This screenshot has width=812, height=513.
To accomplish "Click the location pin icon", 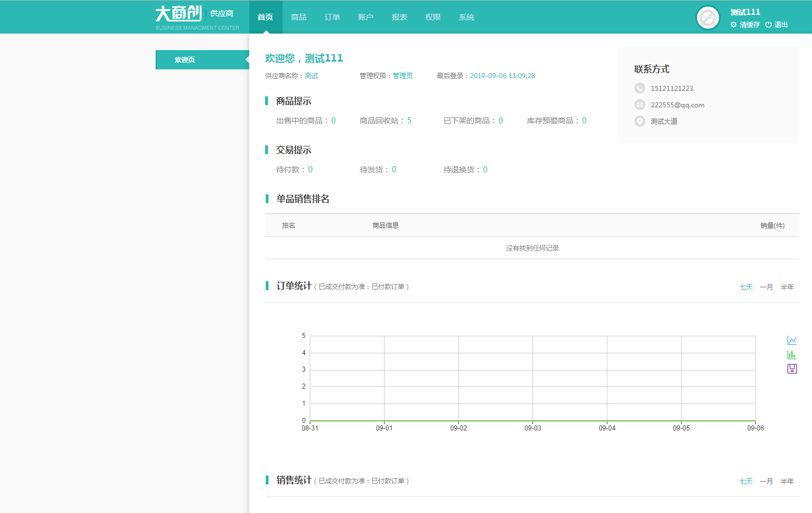I will tap(640, 121).
